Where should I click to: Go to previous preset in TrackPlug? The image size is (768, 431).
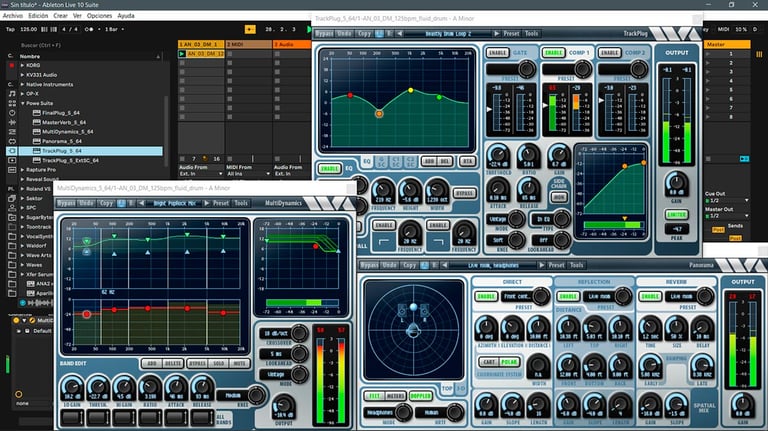400,34
